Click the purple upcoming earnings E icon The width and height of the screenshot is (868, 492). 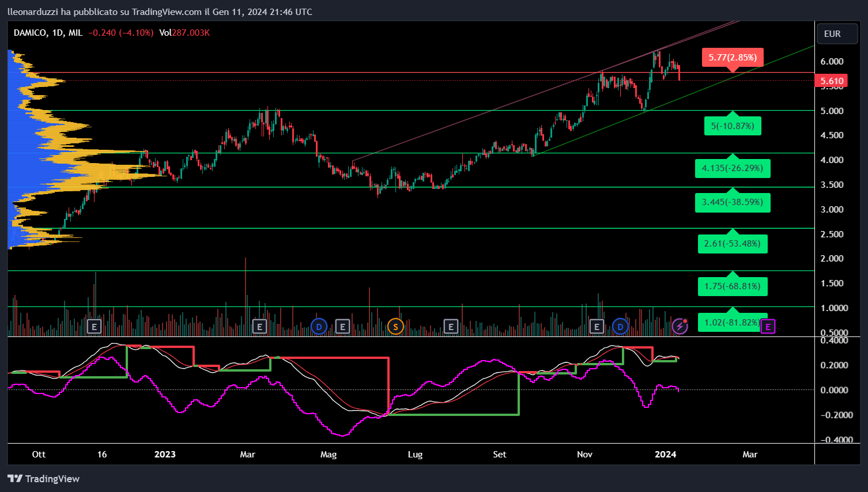768,327
